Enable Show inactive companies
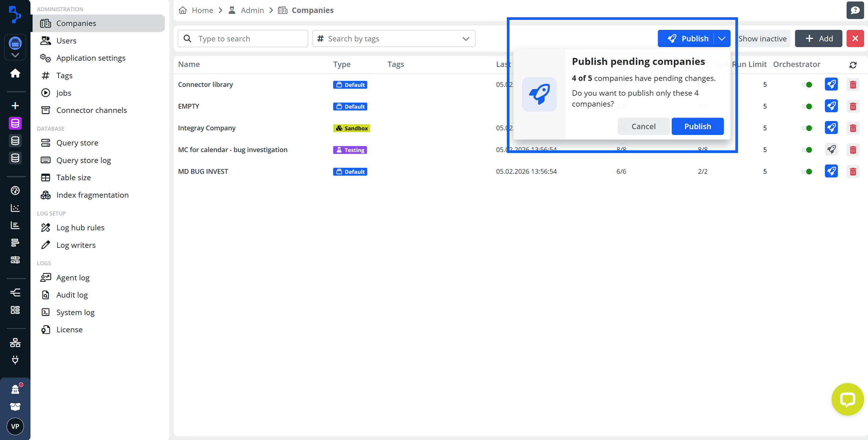This screenshot has width=868, height=440. click(x=762, y=38)
